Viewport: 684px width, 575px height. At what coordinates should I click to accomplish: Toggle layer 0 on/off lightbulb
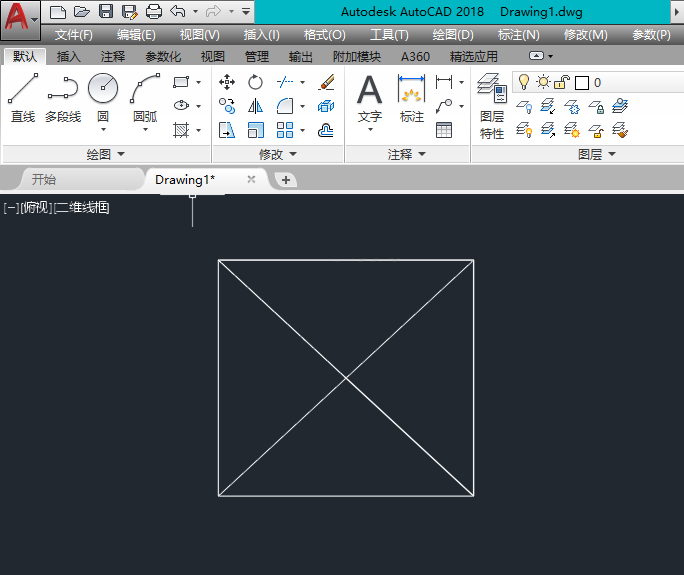tap(523, 82)
